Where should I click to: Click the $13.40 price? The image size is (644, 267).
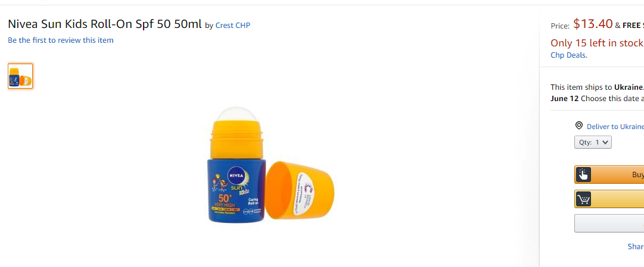(x=593, y=24)
